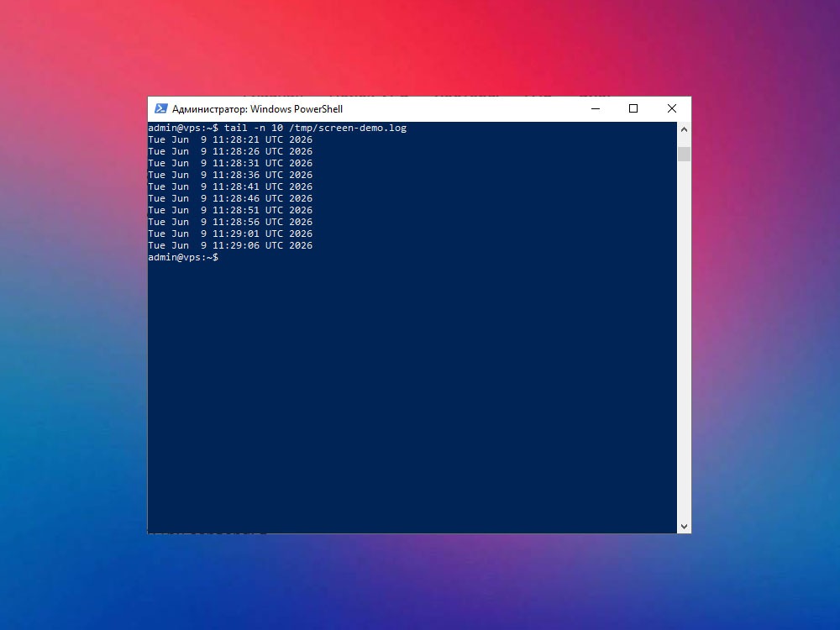Click the log line with 11:28:31

230,164
